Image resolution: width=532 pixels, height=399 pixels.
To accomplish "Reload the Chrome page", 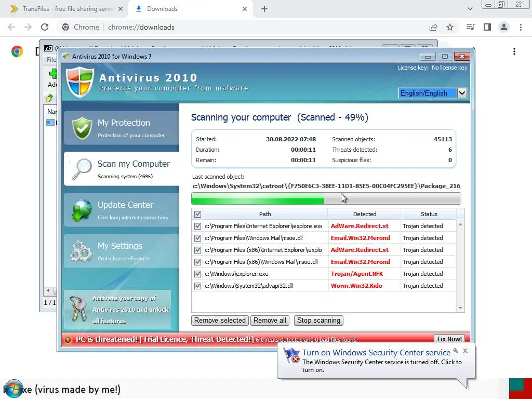I will (x=45, y=27).
